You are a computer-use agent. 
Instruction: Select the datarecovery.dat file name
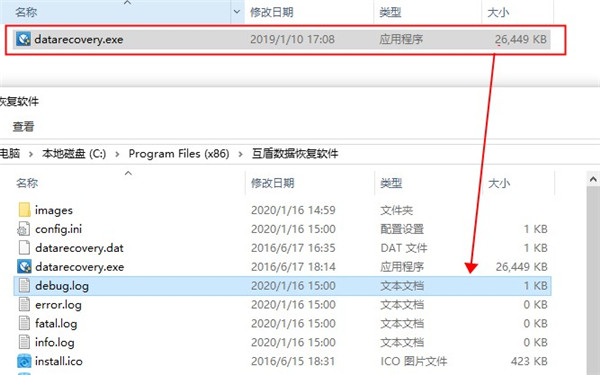(79, 248)
